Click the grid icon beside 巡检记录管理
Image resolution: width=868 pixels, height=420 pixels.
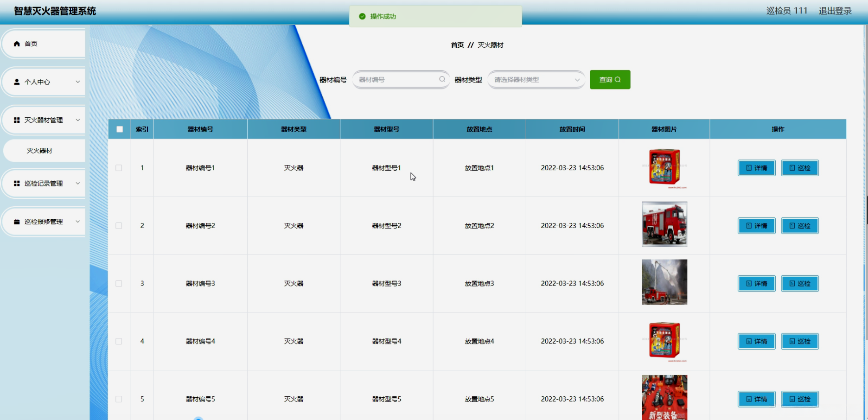coord(17,184)
